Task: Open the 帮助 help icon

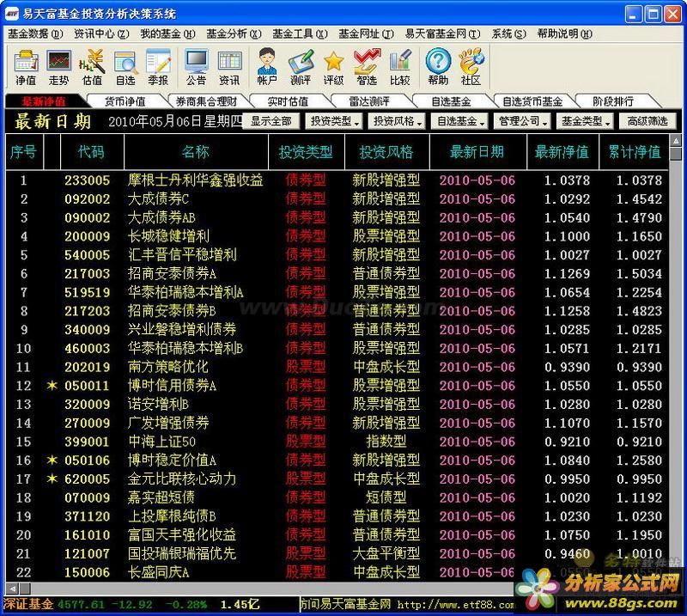Action: pyautogui.click(x=438, y=67)
